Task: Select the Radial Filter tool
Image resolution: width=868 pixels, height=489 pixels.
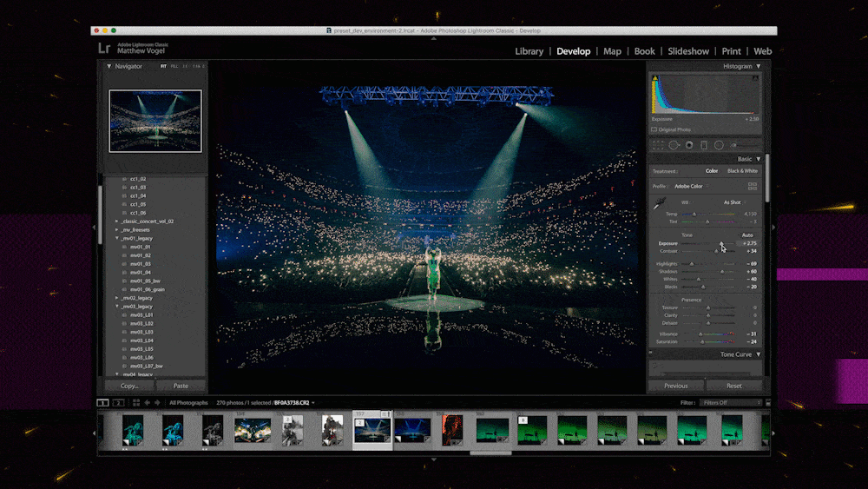Action: pos(719,145)
